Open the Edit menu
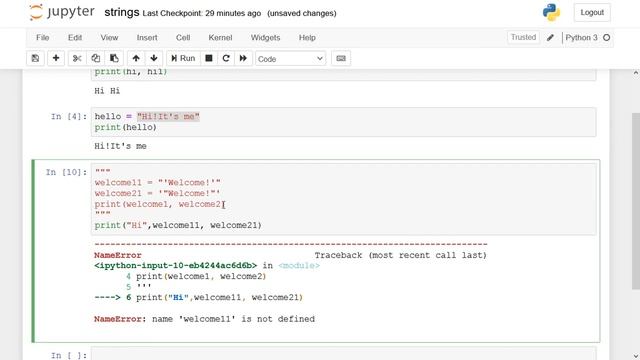 point(75,38)
